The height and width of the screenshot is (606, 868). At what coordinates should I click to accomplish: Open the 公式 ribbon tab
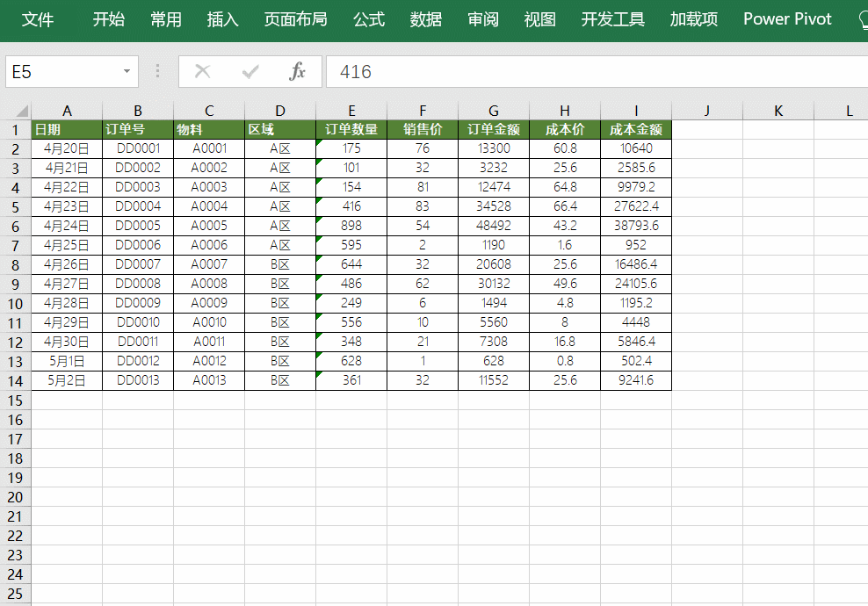coord(369,19)
